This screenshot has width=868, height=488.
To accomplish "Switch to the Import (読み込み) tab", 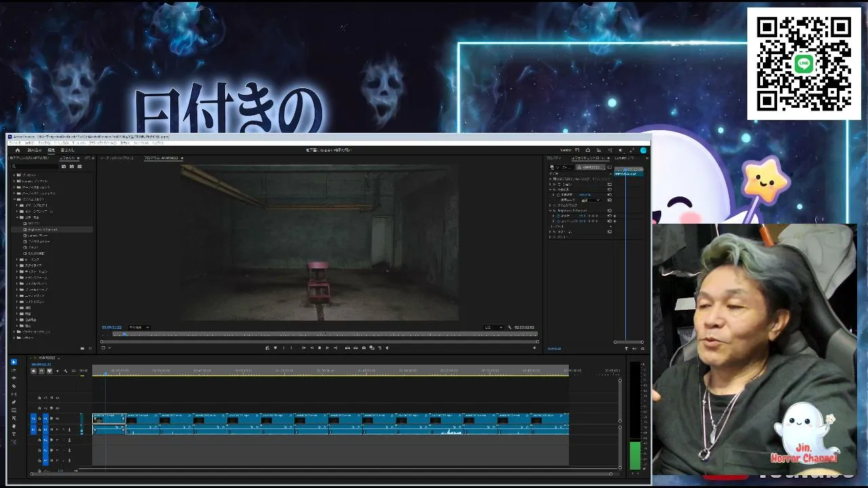I will click(x=35, y=150).
